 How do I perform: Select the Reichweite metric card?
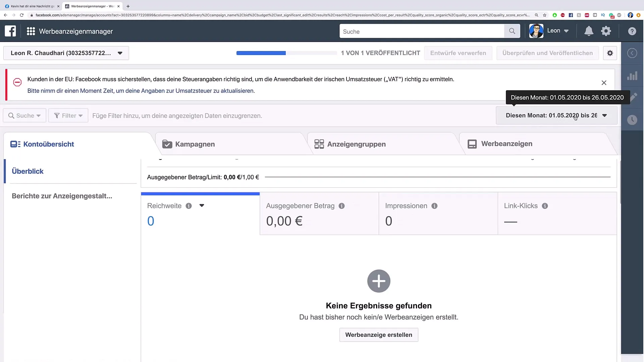pos(200,214)
